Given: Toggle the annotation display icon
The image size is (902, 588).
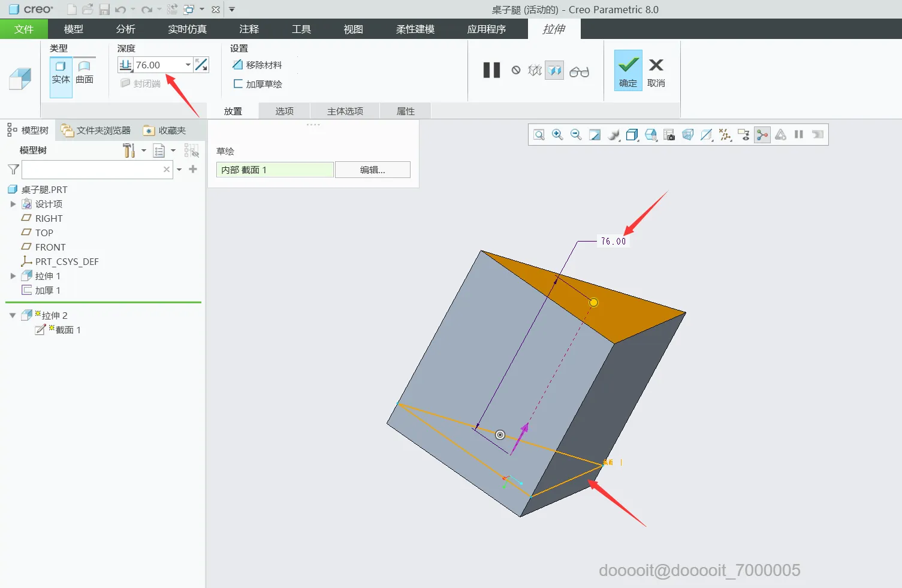Looking at the screenshot, I should 744,135.
